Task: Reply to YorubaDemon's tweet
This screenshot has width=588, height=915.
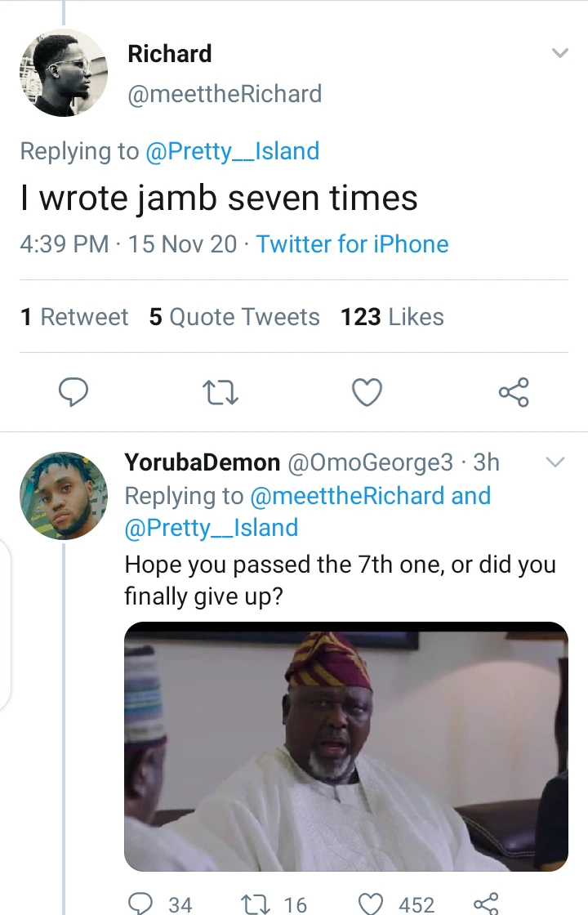Action: (x=141, y=902)
